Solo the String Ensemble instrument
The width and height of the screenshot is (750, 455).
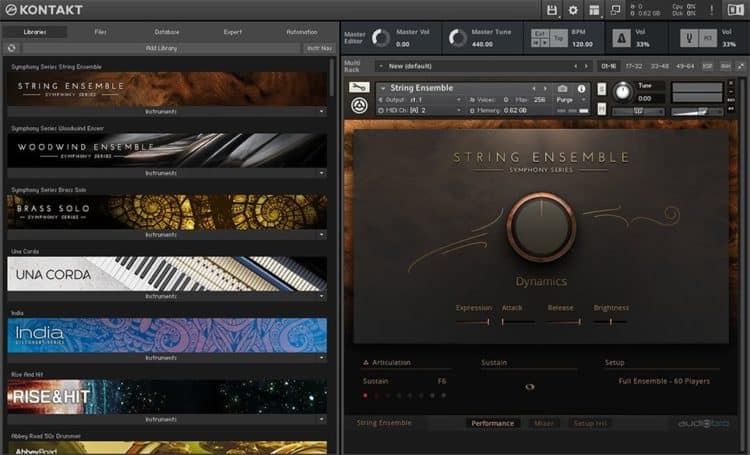(601, 89)
